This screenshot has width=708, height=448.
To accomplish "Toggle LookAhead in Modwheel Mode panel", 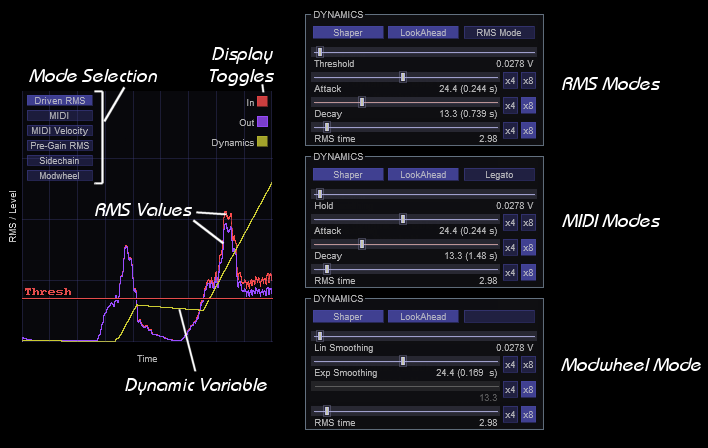I will point(423,317).
